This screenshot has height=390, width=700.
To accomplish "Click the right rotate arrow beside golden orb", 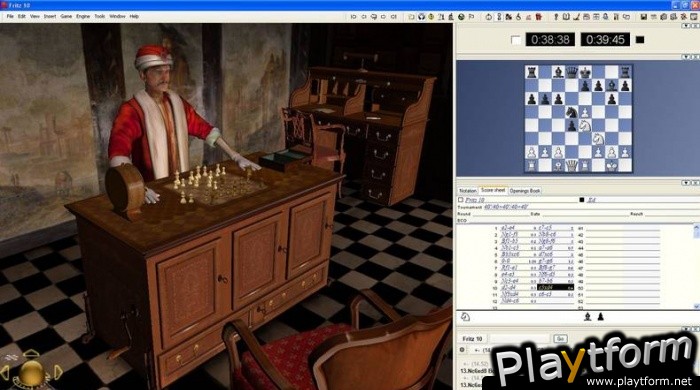I will coord(58,373).
